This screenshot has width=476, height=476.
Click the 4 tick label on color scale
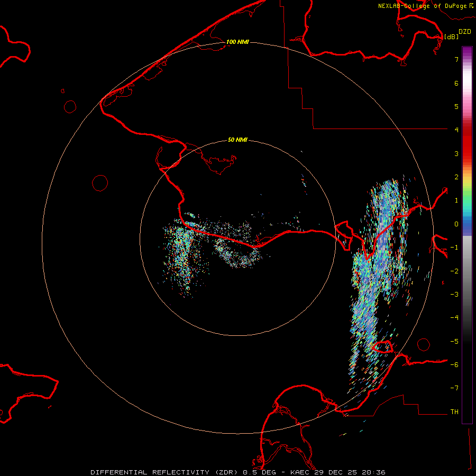click(456, 130)
